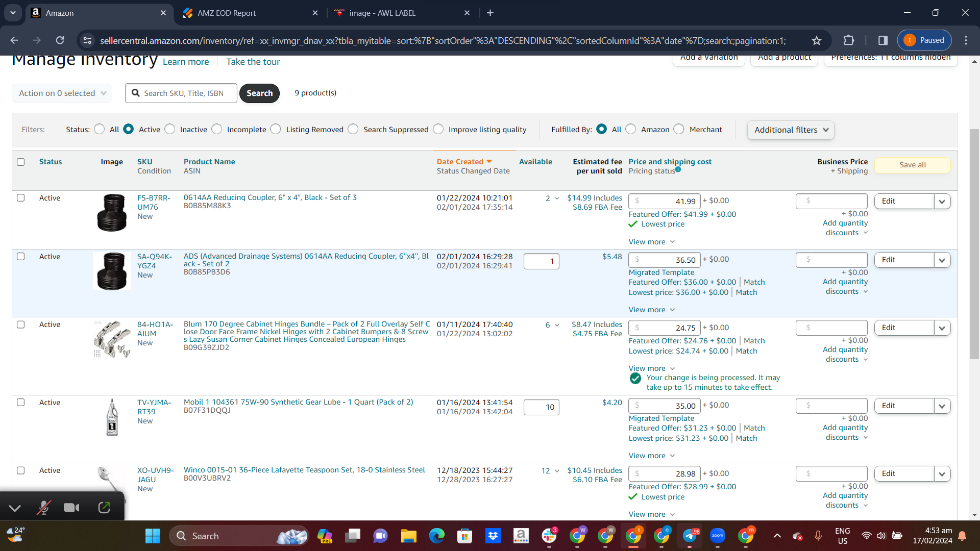The width and height of the screenshot is (980, 551).
Task: Switch to the AMZ EOD Report tab
Action: 250,13
